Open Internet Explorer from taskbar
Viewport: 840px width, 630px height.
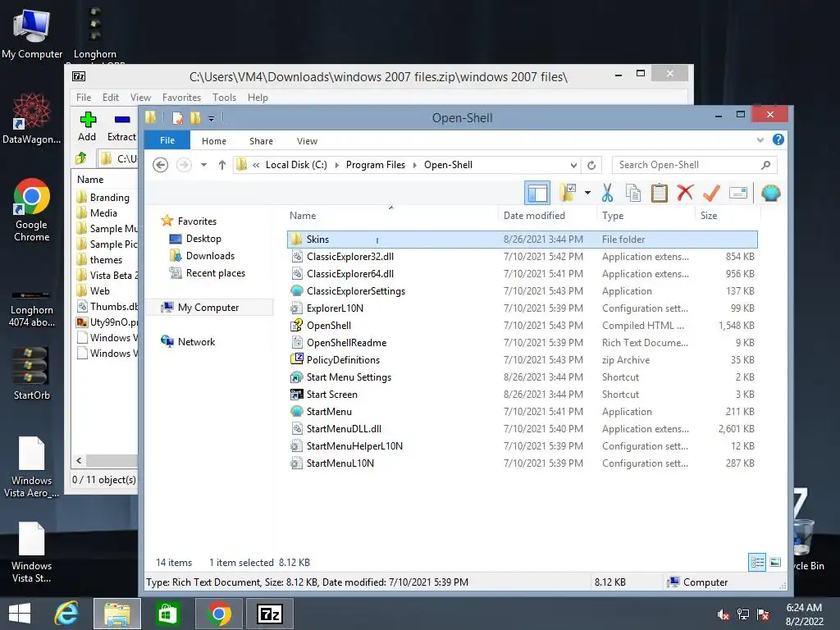(66, 614)
